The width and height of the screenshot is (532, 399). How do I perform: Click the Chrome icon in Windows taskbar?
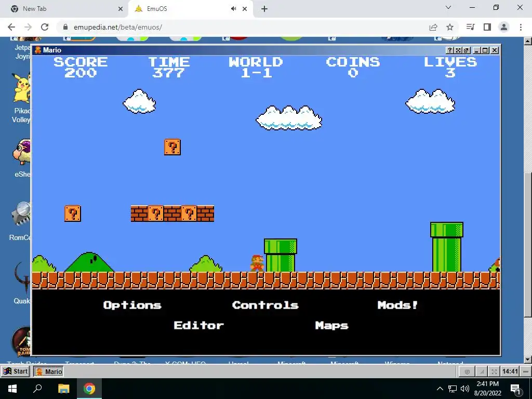click(89, 389)
